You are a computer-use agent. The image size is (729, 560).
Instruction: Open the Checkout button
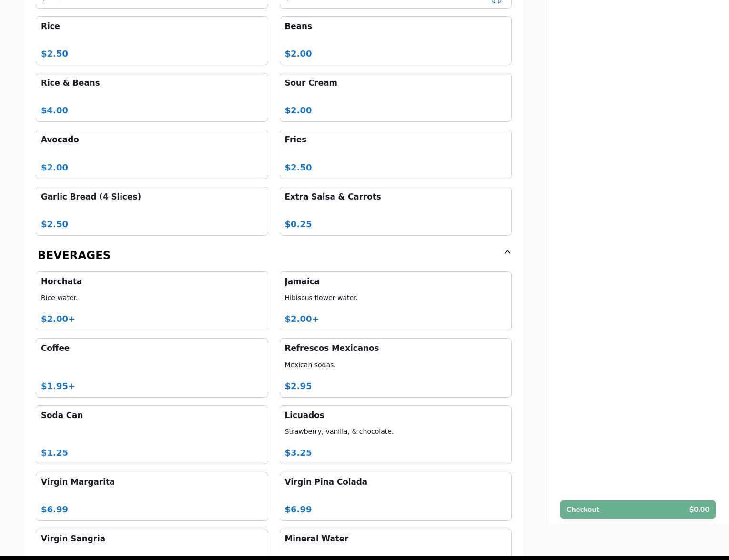coord(638,510)
